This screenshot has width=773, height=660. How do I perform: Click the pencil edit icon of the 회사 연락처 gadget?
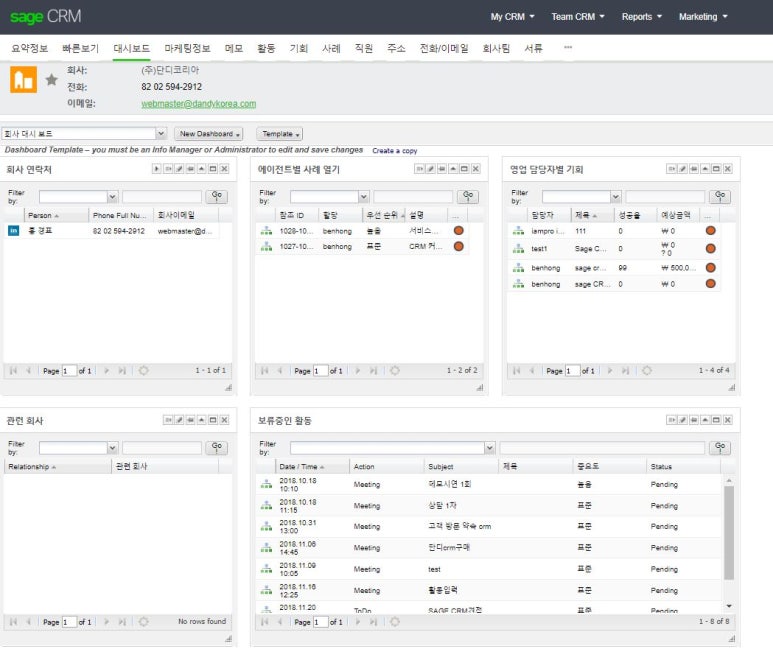(x=179, y=169)
